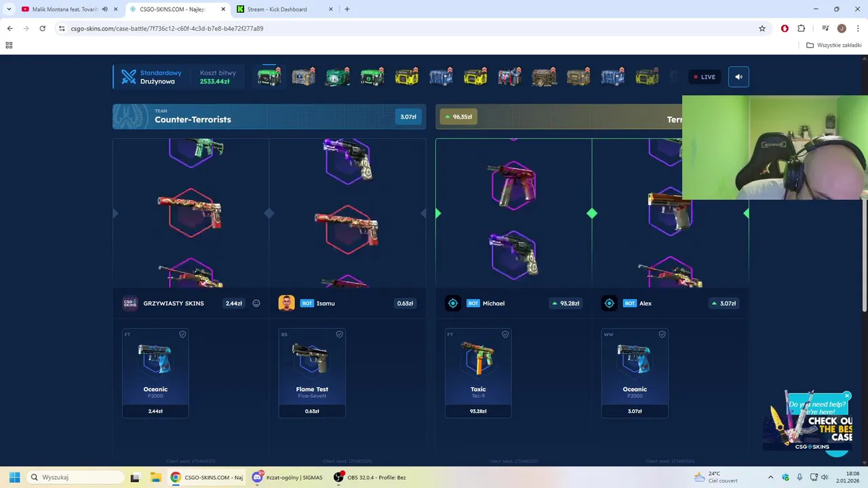
Task: Go back to previous page
Action: 9,28
